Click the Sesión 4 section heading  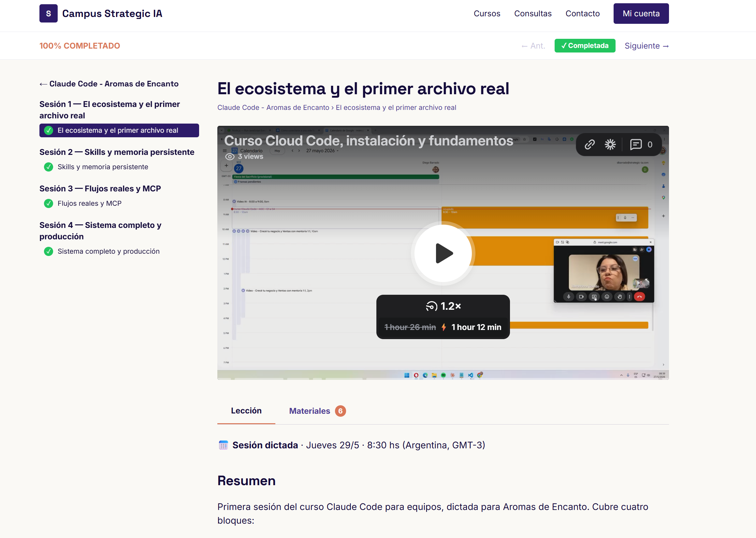coord(100,231)
